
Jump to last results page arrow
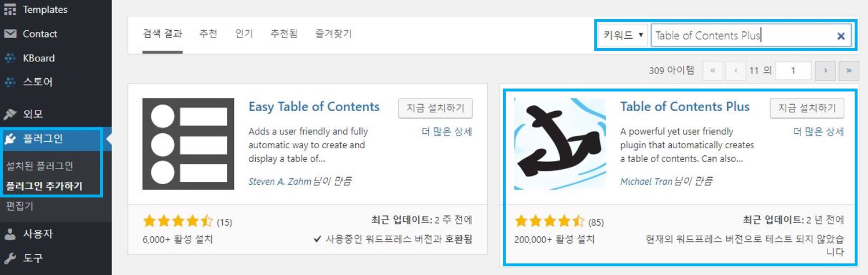pyautogui.click(x=849, y=71)
